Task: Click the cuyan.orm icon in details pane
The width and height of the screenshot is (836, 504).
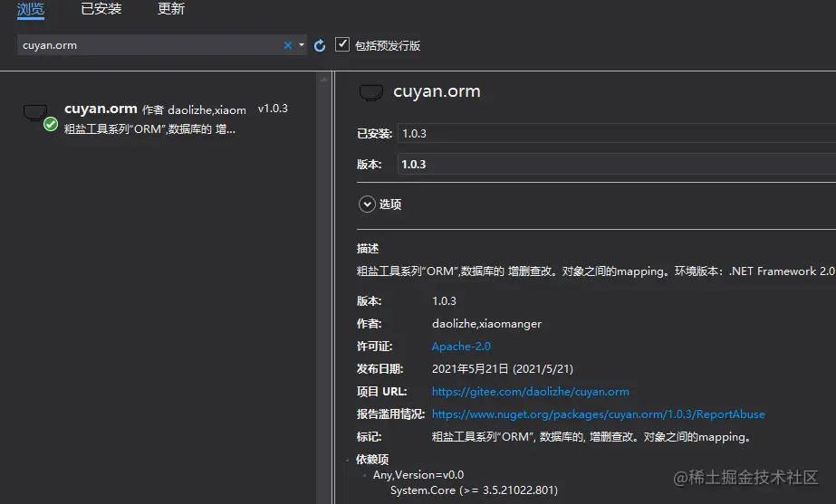Action: [x=371, y=92]
